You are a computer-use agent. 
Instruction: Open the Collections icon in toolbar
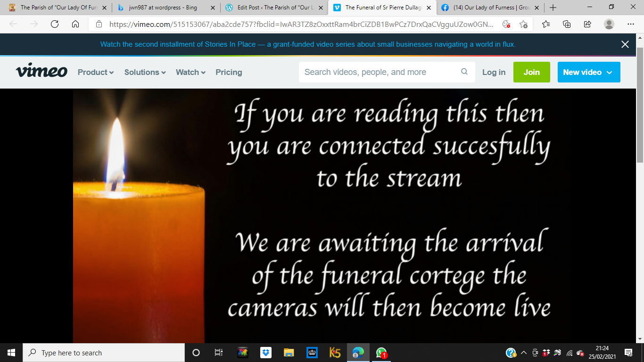(567, 25)
